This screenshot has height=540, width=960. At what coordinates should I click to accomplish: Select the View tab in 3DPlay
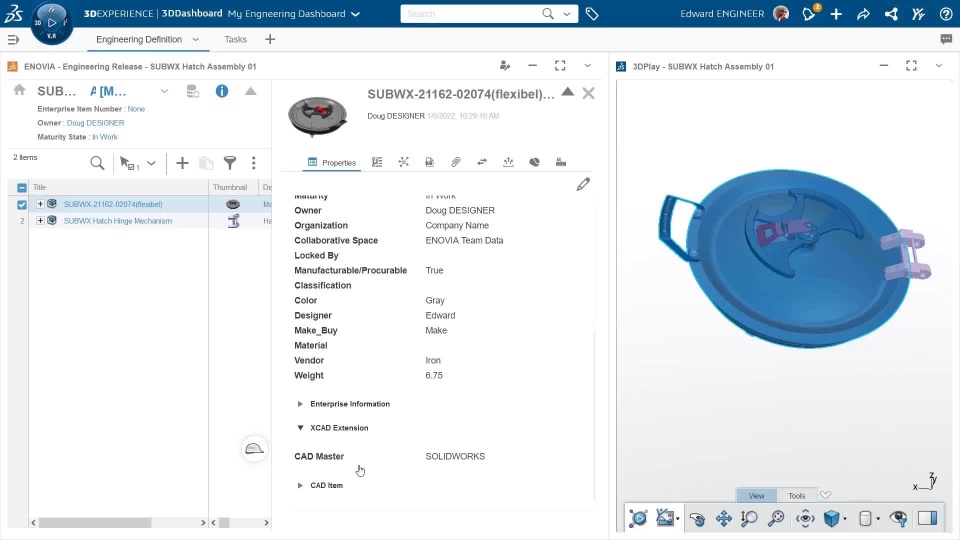(x=756, y=495)
